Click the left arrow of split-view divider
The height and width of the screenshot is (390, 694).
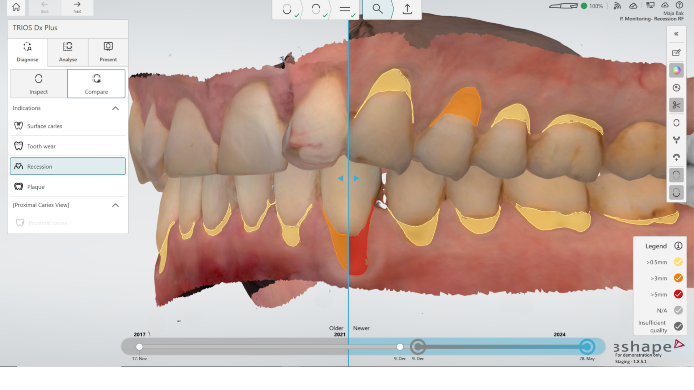340,178
